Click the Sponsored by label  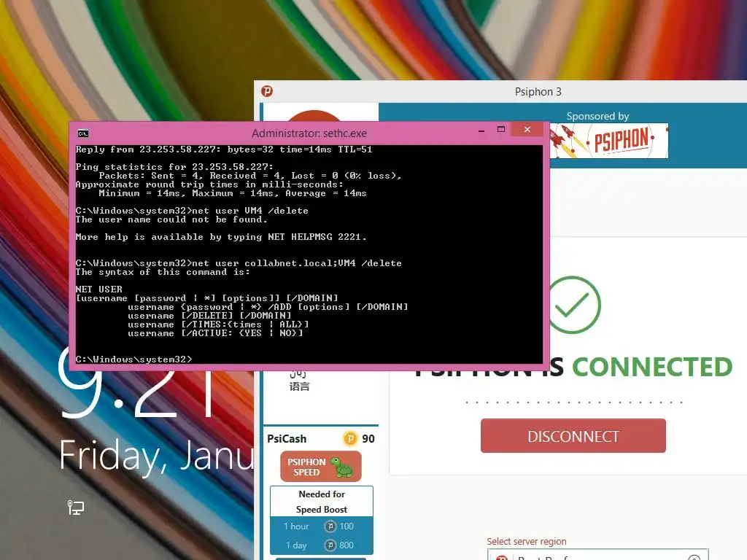[597, 116]
